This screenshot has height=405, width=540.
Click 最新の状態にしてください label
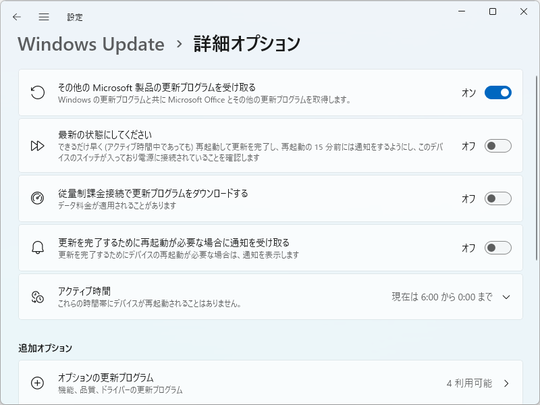105,135
